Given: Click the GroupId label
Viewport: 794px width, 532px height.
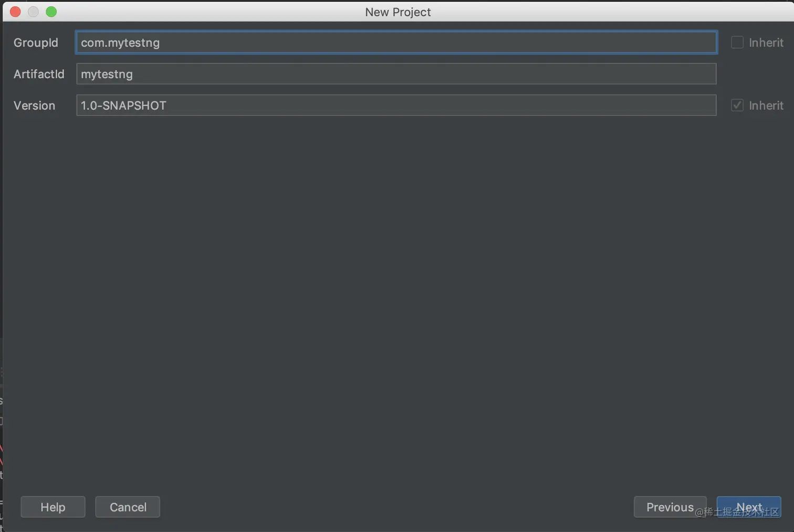Looking at the screenshot, I should tap(36, 42).
